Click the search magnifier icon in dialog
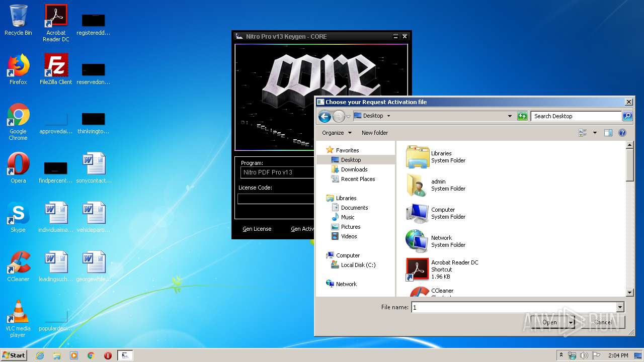The height and width of the screenshot is (362, 644). [627, 116]
